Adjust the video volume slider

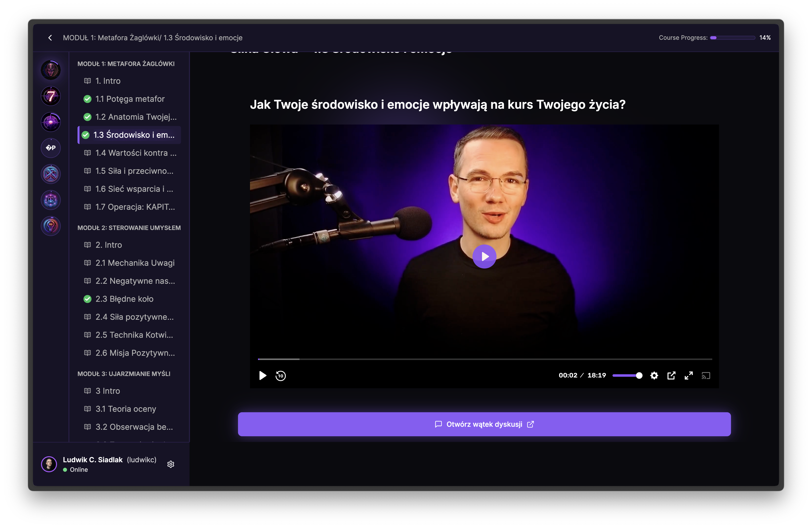tap(627, 375)
